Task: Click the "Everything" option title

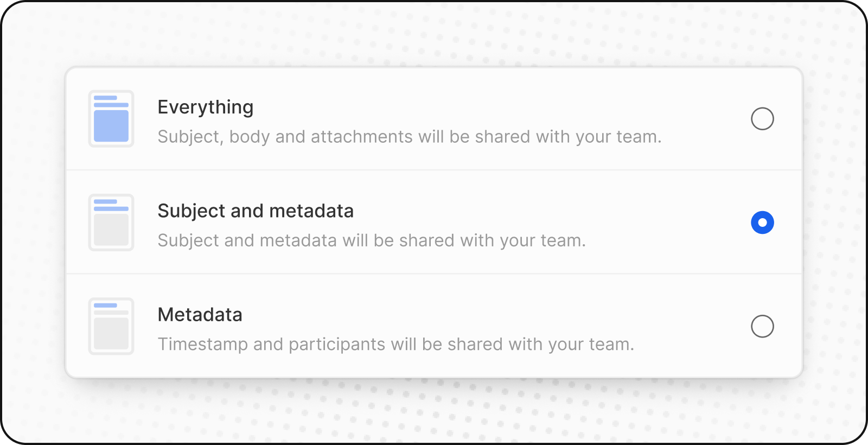Action: pos(205,107)
